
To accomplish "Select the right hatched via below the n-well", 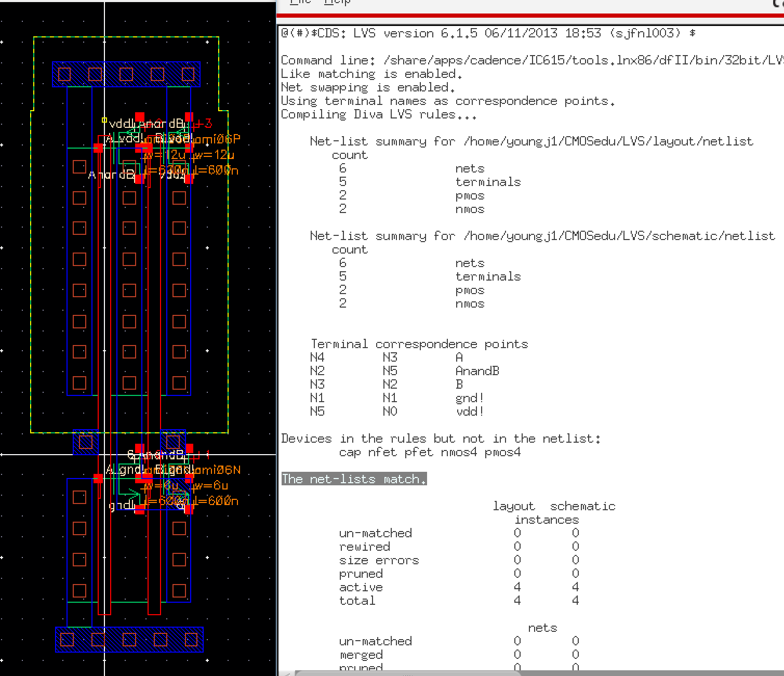I will tap(173, 442).
